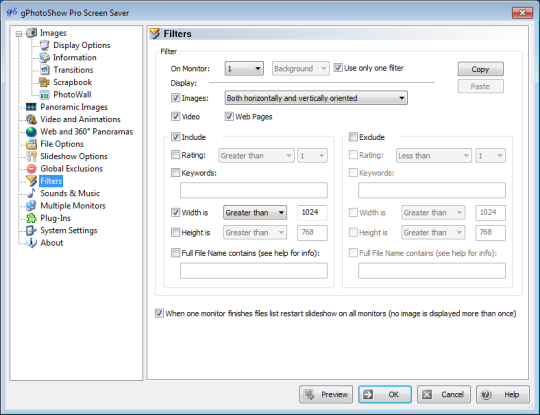
Task: Enable the Include Rating checkbox
Action: pos(176,155)
